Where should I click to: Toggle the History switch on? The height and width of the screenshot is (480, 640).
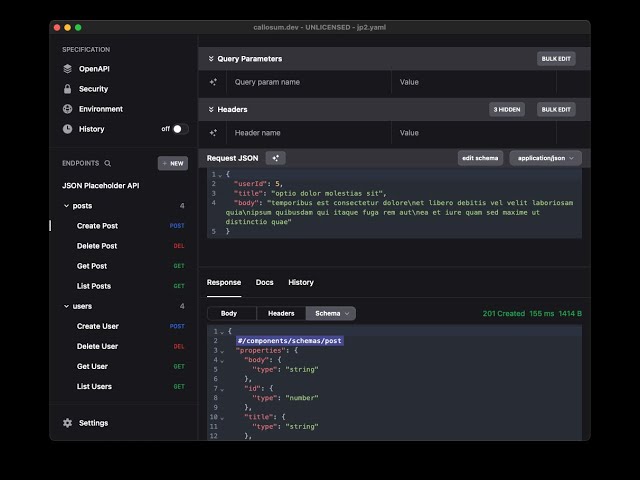[180, 129]
